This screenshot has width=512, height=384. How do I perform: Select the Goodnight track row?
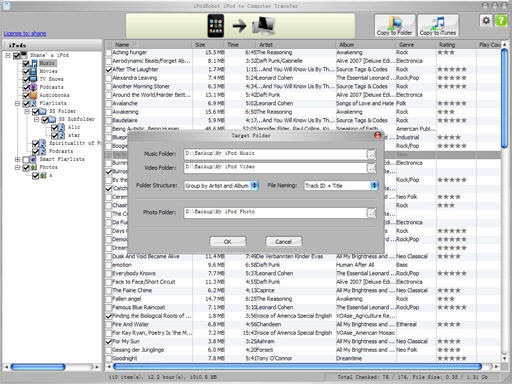(303, 358)
